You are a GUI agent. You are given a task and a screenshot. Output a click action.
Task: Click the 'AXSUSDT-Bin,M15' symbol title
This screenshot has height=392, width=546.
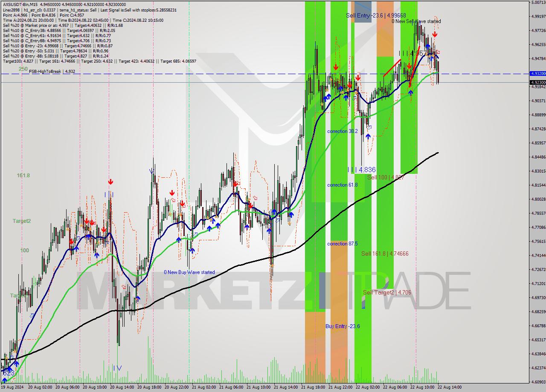[x=20, y=4]
